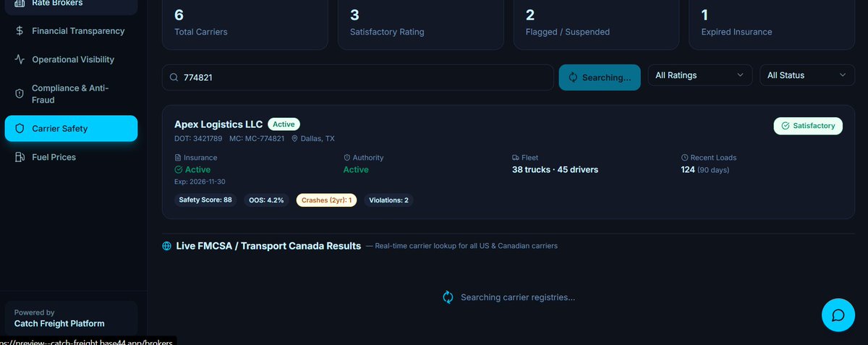868x345 pixels.
Task: Click the Rate Brokers sidebar icon
Action: coord(20,3)
